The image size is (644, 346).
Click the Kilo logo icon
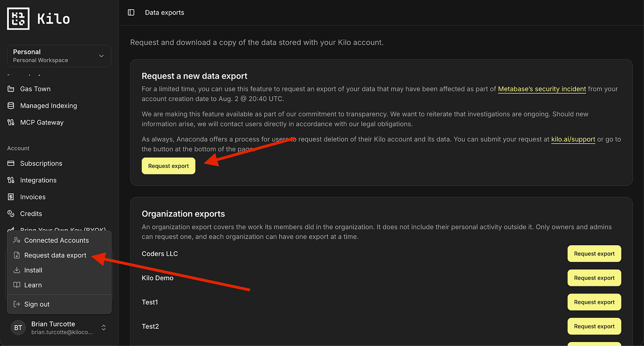pyautogui.click(x=18, y=19)
